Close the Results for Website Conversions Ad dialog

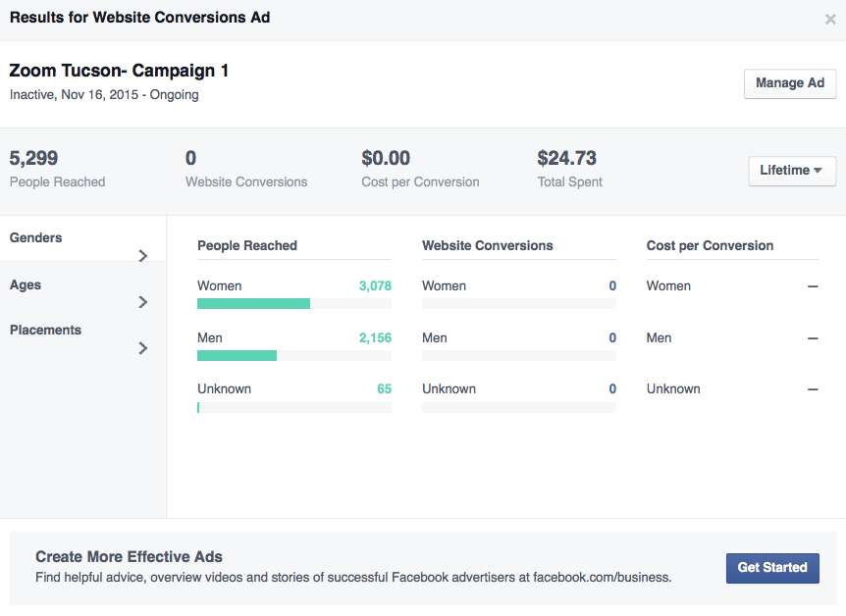pos(830,19)
